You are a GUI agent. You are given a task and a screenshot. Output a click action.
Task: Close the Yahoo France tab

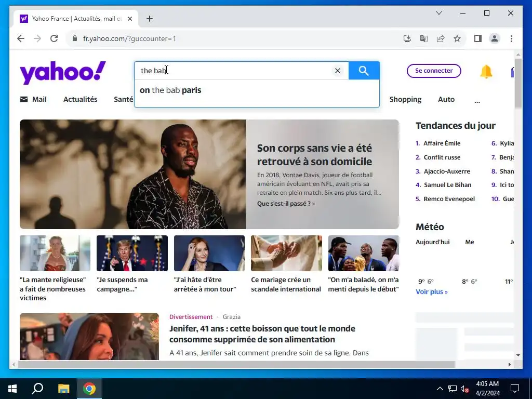[x=129, y=19]
